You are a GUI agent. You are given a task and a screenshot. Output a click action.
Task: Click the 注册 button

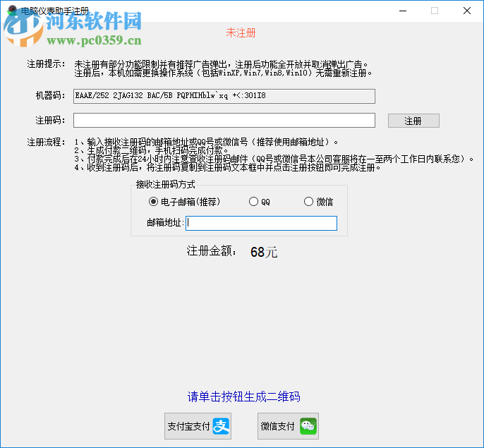coord(413,121)
